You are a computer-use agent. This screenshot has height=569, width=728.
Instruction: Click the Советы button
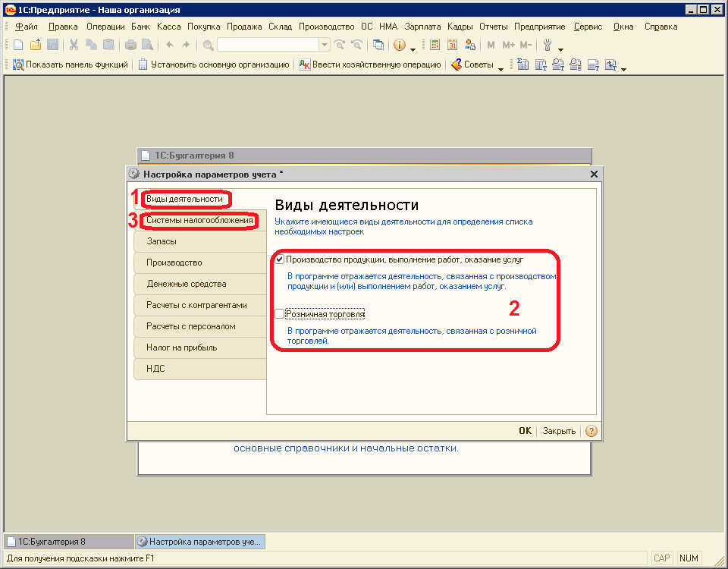click(x=472, y=64)
